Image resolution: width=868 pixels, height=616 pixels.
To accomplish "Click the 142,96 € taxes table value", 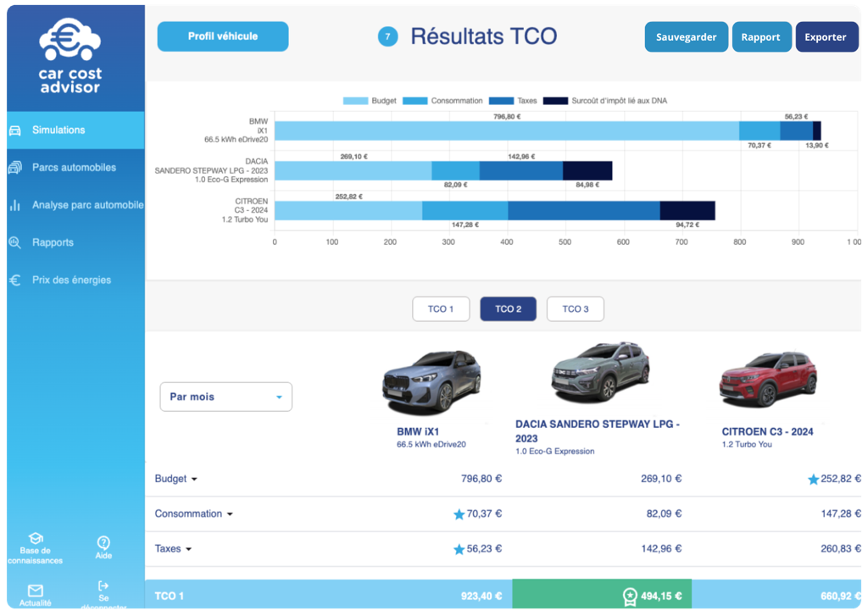I will tap(661, 548).
